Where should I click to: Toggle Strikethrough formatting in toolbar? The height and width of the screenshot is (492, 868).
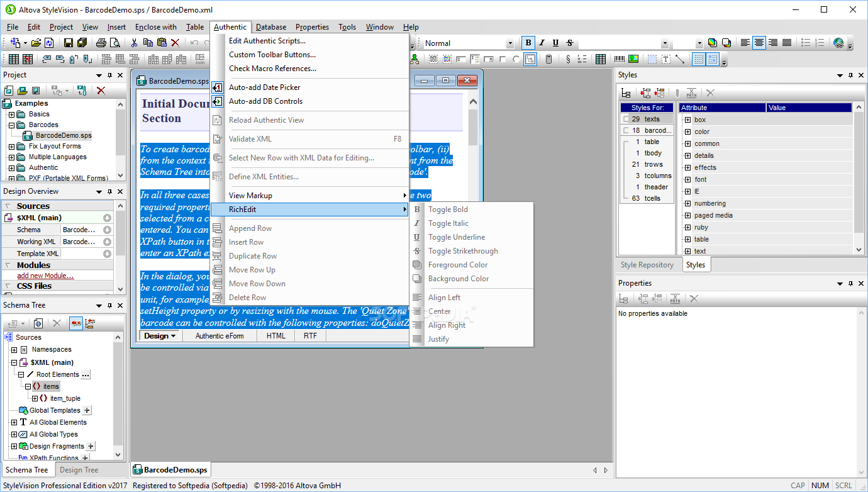tap(570, 43)
